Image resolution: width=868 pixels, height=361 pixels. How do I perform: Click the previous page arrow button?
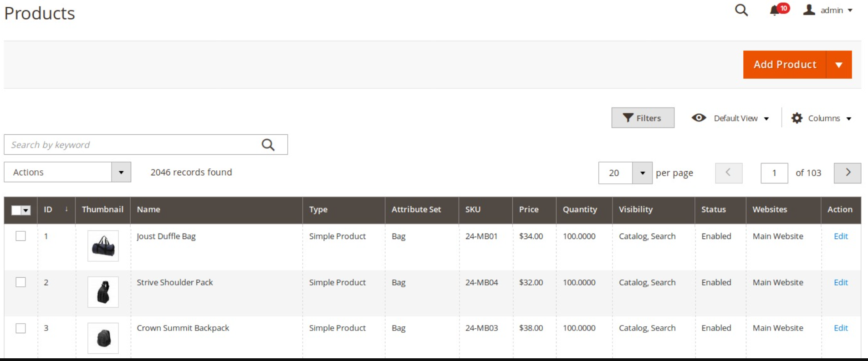728,173
